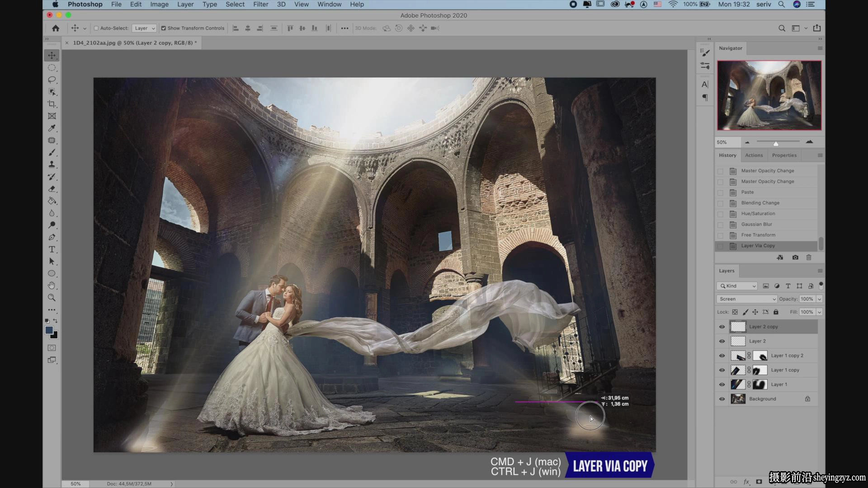Select the Pen tool
Image resolution: width=868 pixels, height=488 pixels.
(x=52, y=237)
